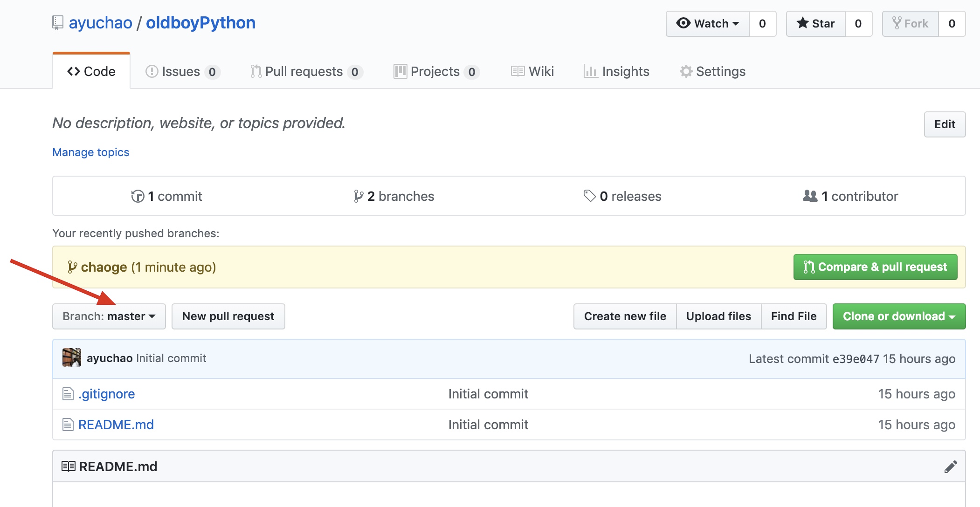Click the pencil edit icon for README.md

pyautogui.click(x=951, y=466)
